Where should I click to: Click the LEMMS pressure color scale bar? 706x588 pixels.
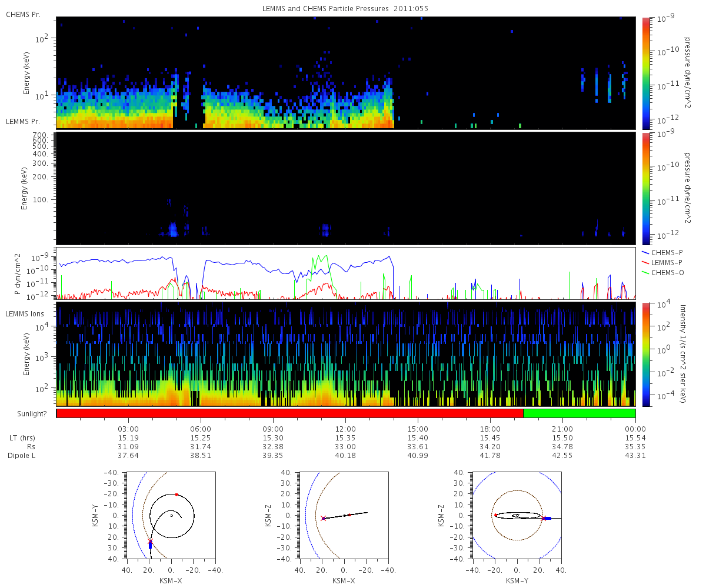tap(645, 188)
